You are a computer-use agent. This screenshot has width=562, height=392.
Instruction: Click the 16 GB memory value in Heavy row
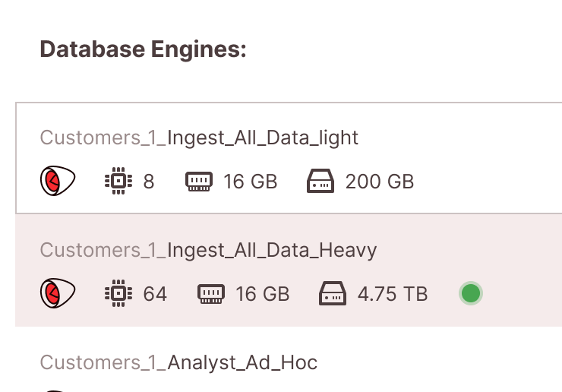point(263,293)
